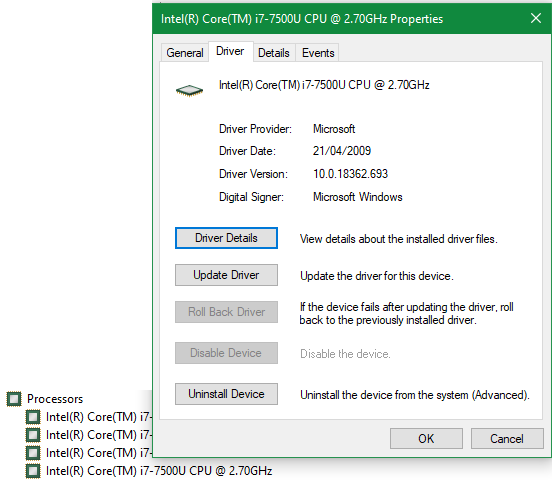Open the Events tab

pos(318,53)
